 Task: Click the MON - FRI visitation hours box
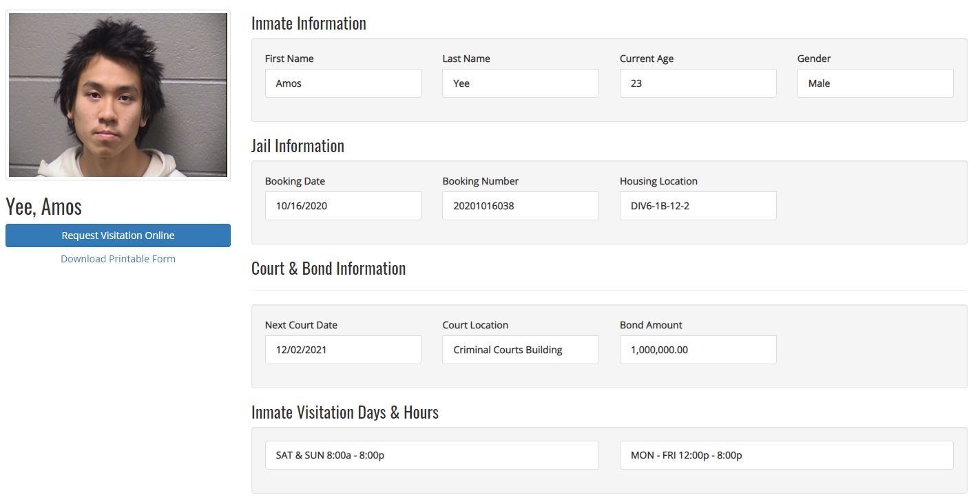point(786,455)
